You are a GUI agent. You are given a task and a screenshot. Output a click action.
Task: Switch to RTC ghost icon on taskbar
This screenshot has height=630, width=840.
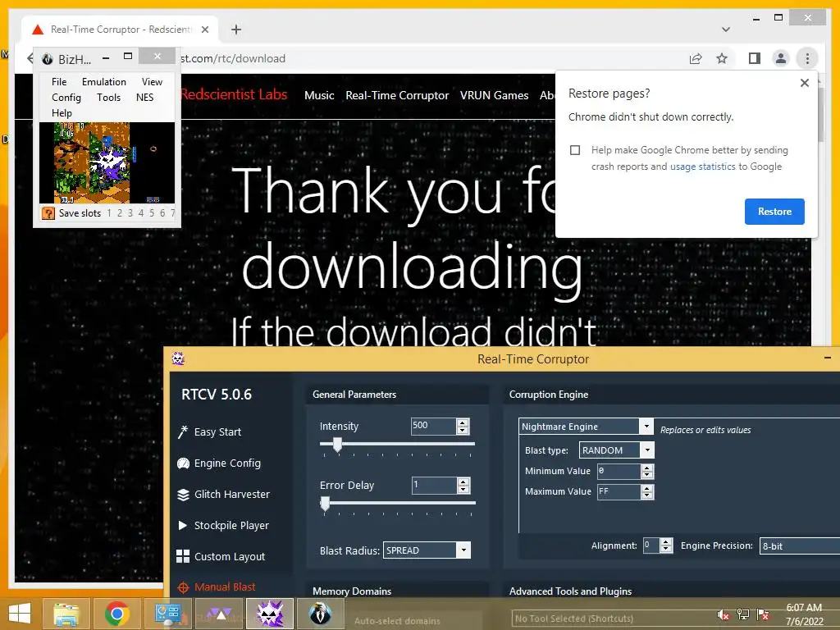coord(270,614)
